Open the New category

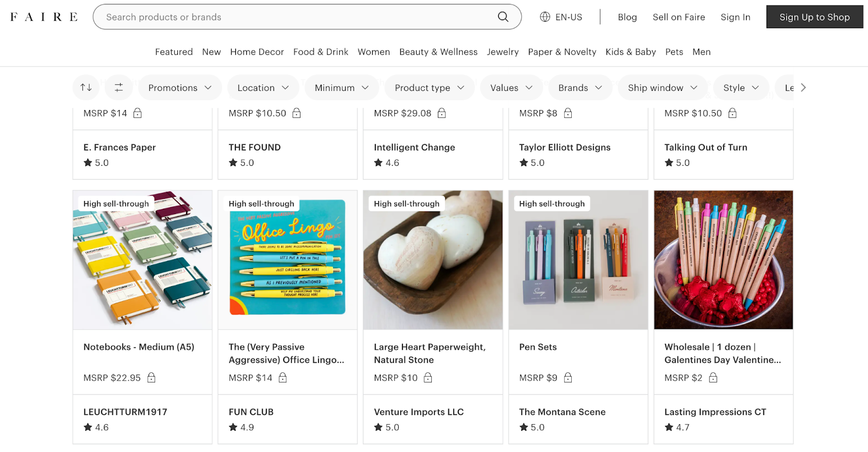(x=212, y=52)
